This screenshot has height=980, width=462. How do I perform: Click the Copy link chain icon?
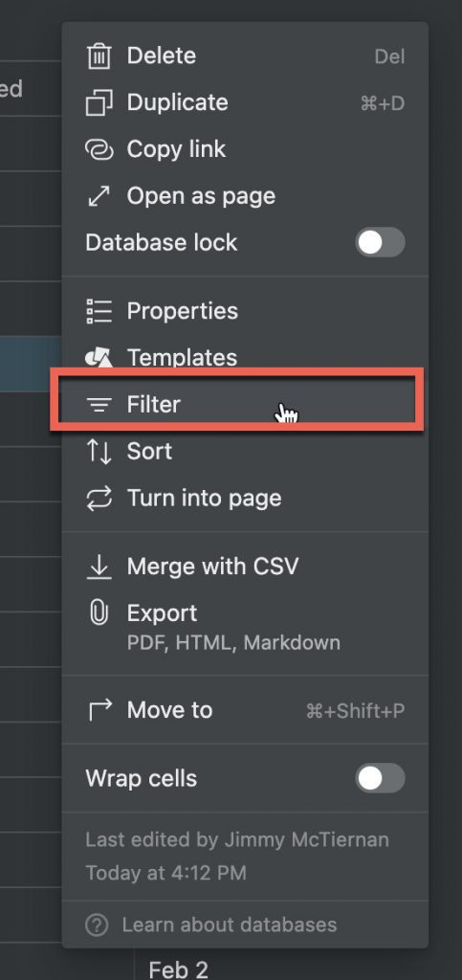(99, 149)
